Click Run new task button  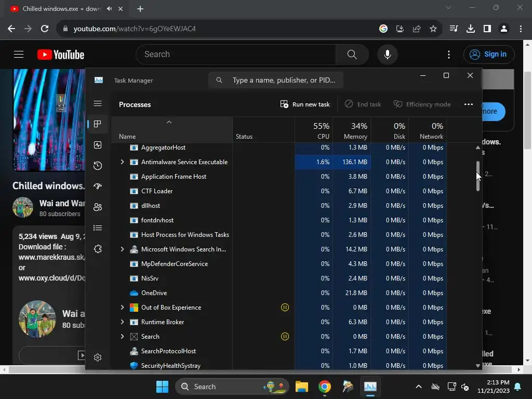[x=305, y=104]
